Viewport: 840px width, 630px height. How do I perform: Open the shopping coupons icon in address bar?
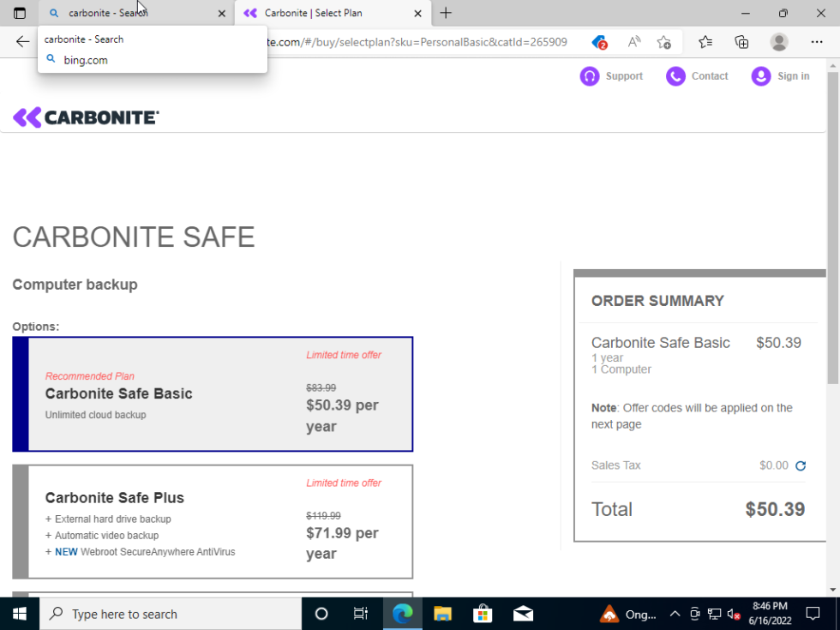coord(600,42)
